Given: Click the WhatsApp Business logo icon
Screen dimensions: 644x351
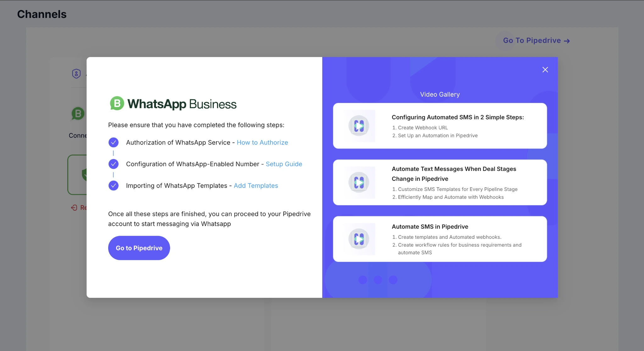Looking at the screenshot, I should click(117, 104).
